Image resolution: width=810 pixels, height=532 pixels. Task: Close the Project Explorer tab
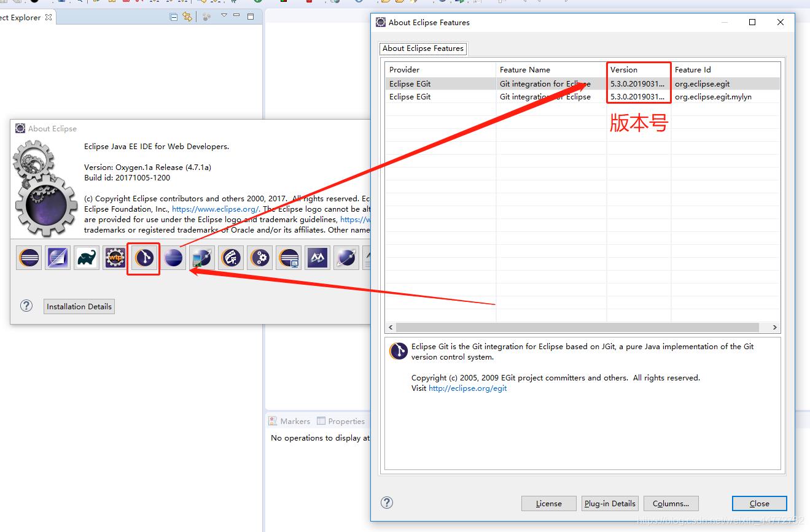tap(49, 17)
